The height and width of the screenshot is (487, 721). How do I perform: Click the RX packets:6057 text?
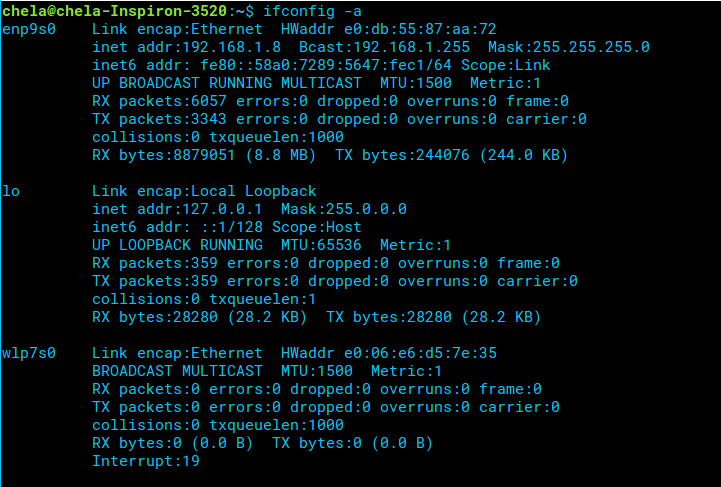(159, 101)
